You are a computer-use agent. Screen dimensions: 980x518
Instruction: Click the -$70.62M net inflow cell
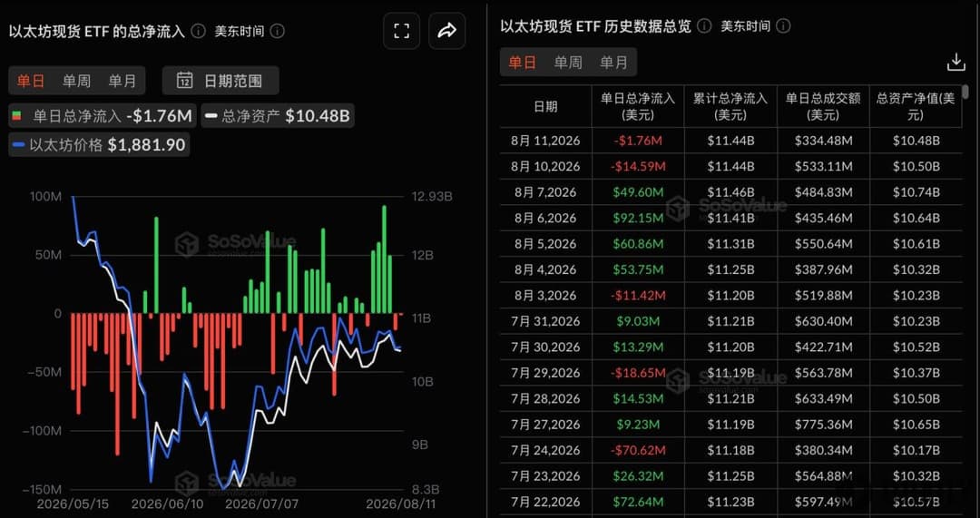(x=638, y=450)
